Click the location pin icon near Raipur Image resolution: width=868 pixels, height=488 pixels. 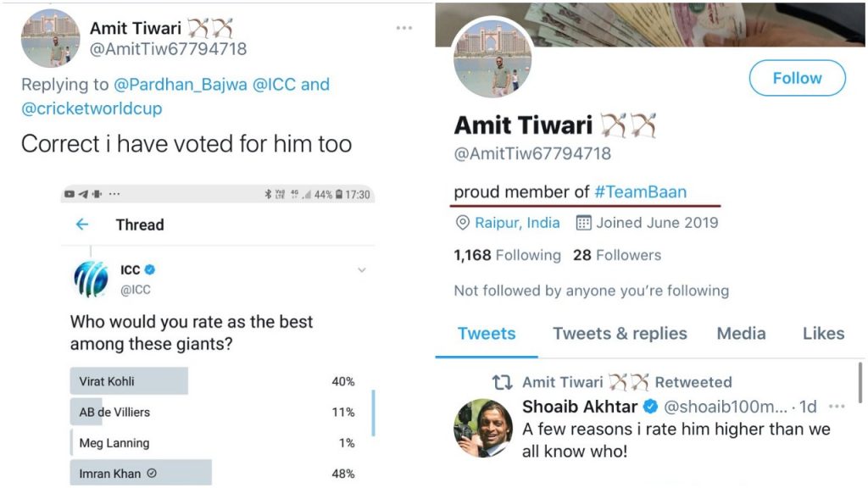(462, 223)
